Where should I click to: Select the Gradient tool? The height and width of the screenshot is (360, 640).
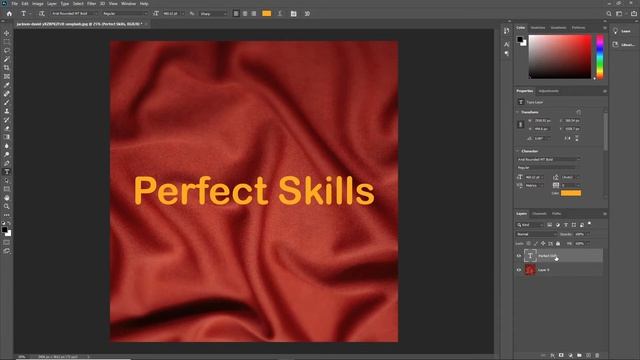tap(7, 137)
